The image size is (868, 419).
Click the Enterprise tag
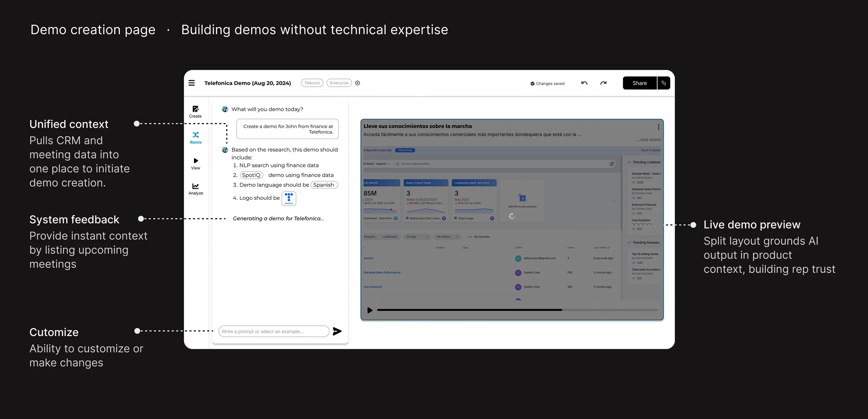tap(339, 83)
